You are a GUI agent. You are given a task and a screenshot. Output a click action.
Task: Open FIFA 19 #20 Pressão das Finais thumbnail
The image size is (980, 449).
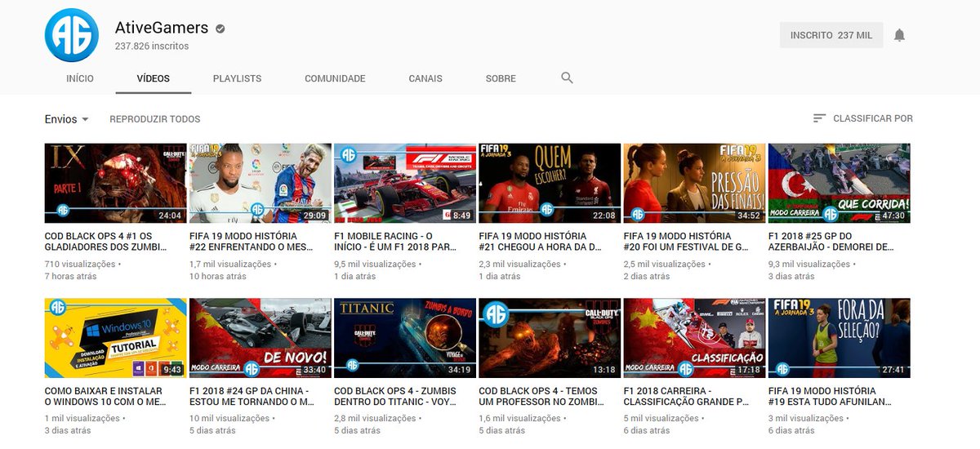point(694,183)
